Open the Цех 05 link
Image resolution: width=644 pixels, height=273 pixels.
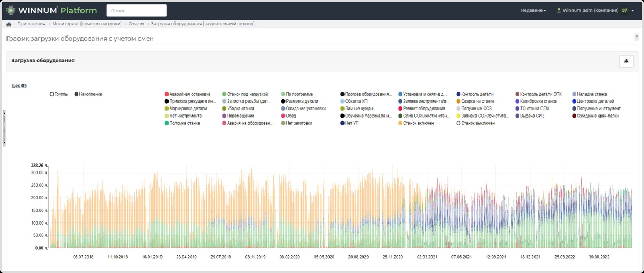pyautogui.click(x=19, y=85)
